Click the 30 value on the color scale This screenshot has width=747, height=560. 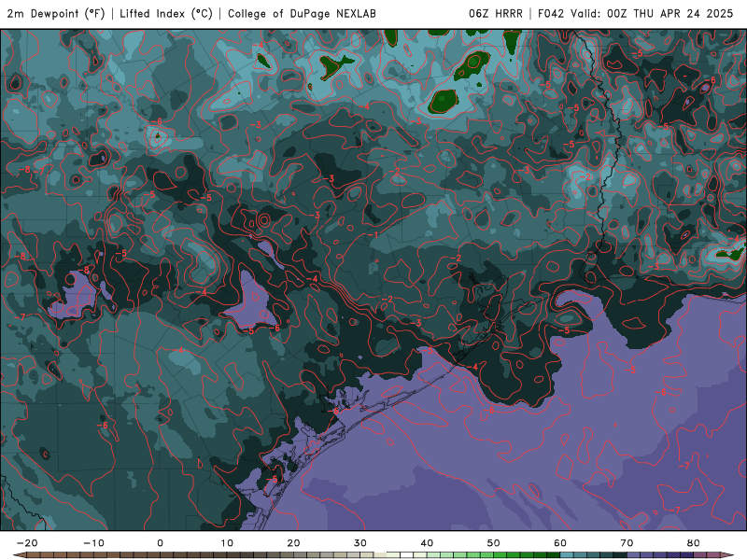pos(360,543)
